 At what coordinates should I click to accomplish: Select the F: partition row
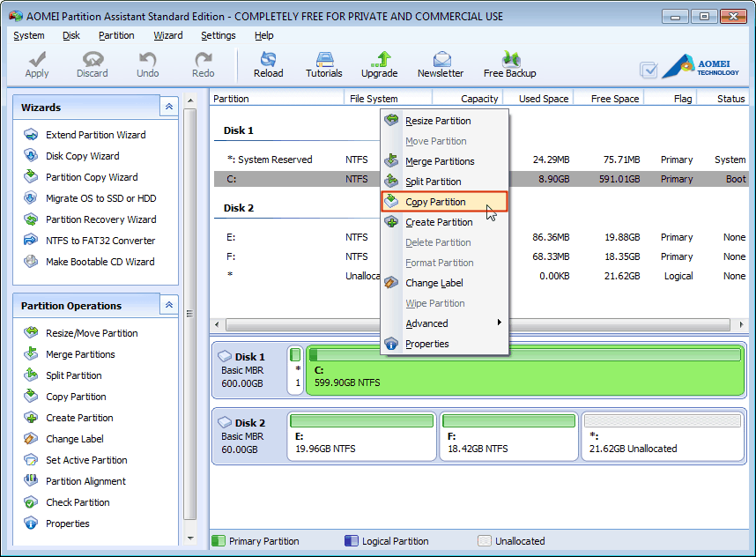click(x=481, y=256)
